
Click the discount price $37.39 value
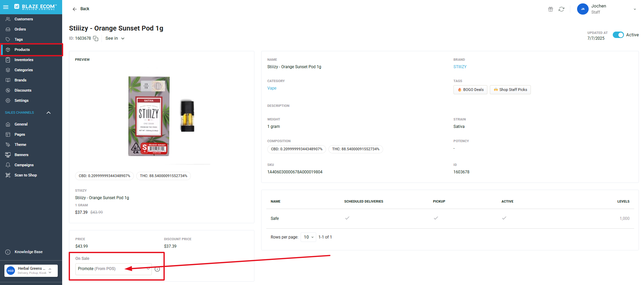170,246
